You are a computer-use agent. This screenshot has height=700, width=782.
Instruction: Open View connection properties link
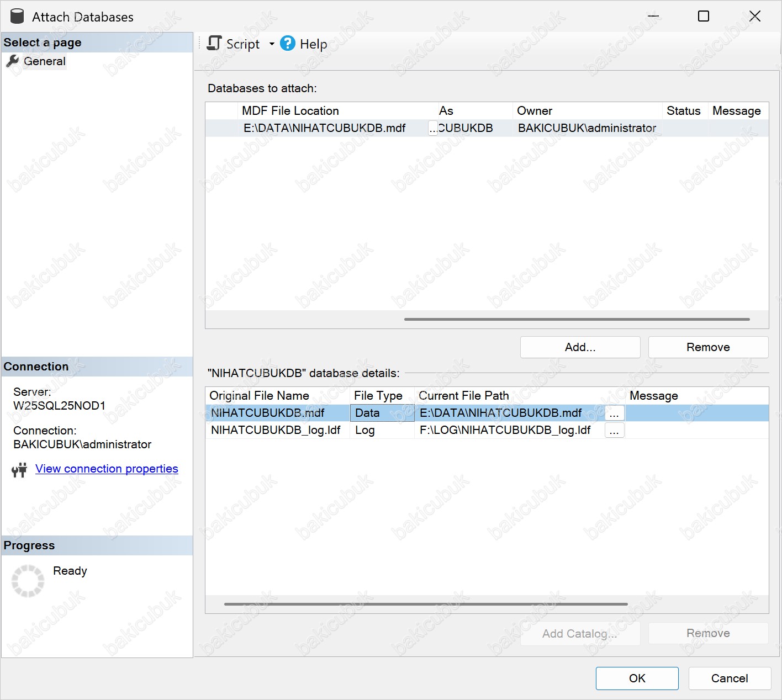[x=107, y=469]
